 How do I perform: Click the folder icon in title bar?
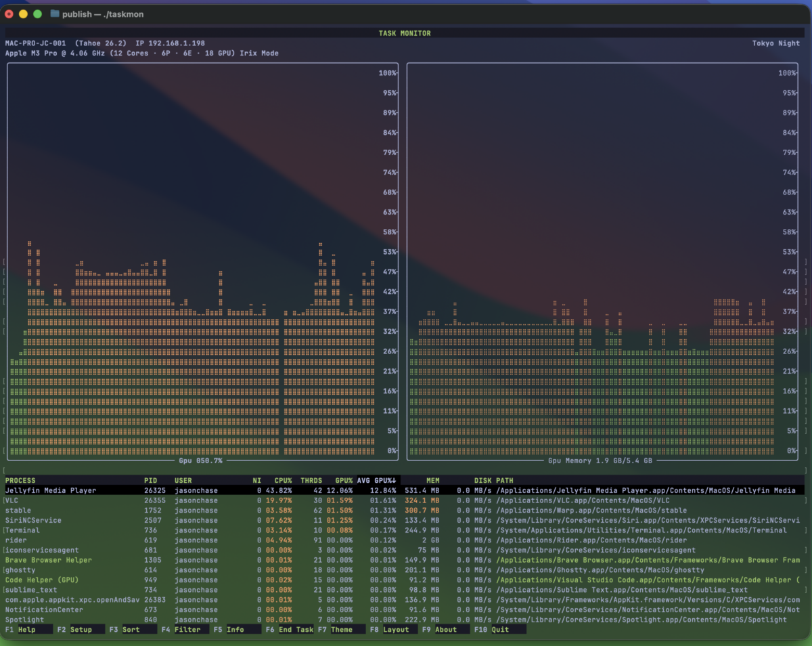pos(55,14)
